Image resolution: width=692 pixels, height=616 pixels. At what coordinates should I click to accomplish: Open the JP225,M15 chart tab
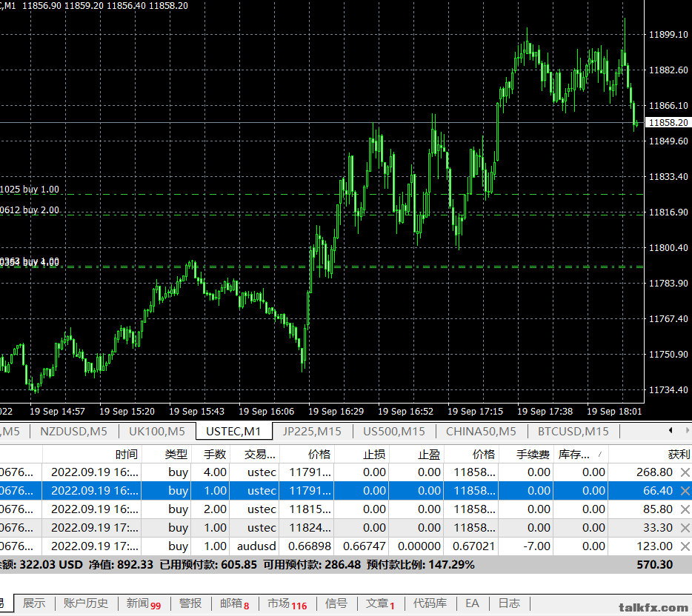tap(312, 431)
